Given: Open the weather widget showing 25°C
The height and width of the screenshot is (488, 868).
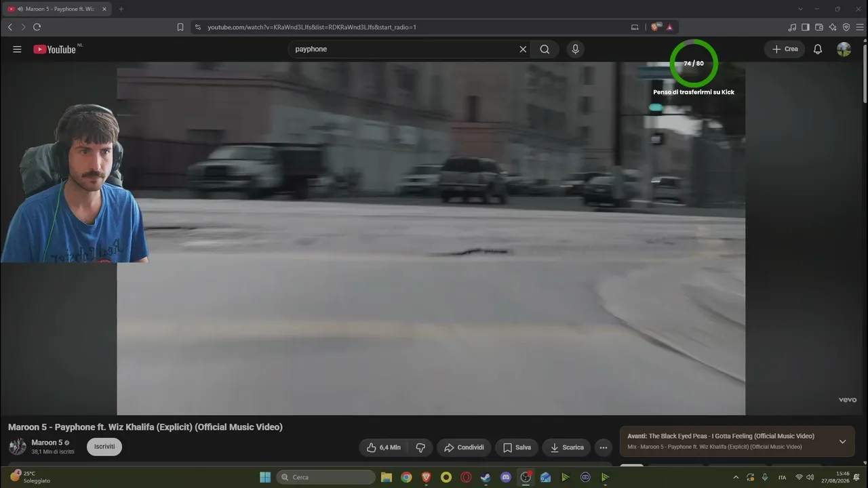Looking at the screenshot, I should click(x=30, y=477).
